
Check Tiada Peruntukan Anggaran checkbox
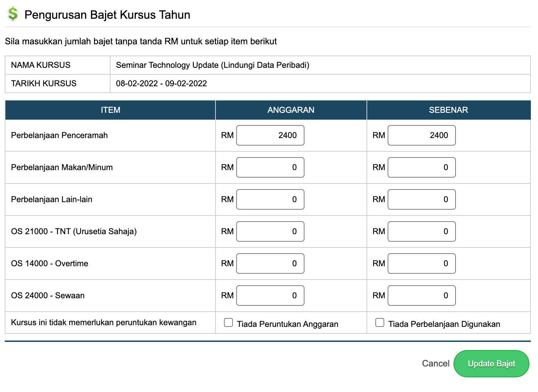tap(228, 322)
